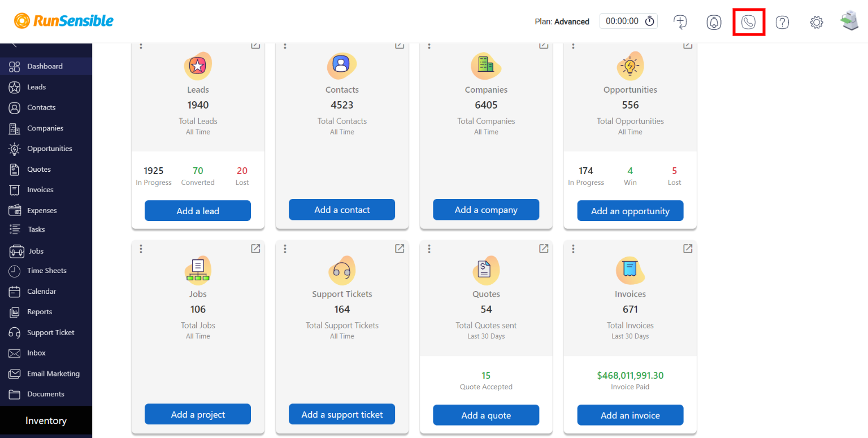The width and height of the screenshot is (868, 438).
Task: Switch to the Inventory section
Action: [46, 420]
